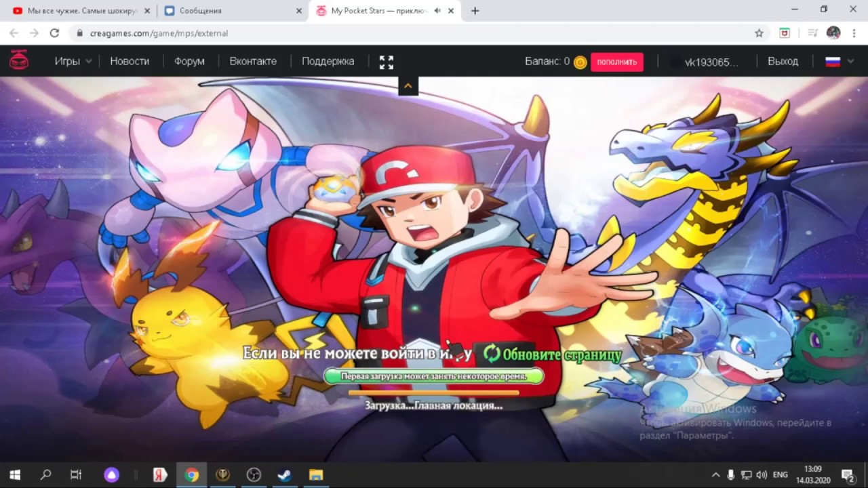Click the Первая загрузка green notice bar
This screenshot has height=488, width=868.
point(434,376)
